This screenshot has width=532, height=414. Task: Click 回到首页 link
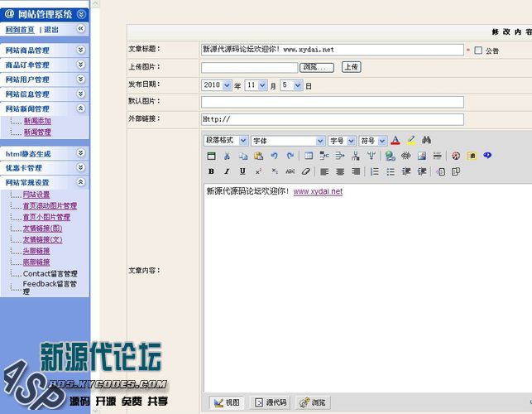(20, 30)
